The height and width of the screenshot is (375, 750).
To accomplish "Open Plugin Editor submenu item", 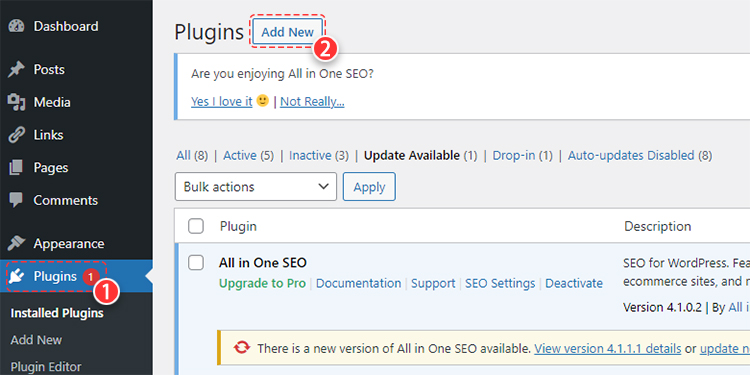I will pos(46,367).
